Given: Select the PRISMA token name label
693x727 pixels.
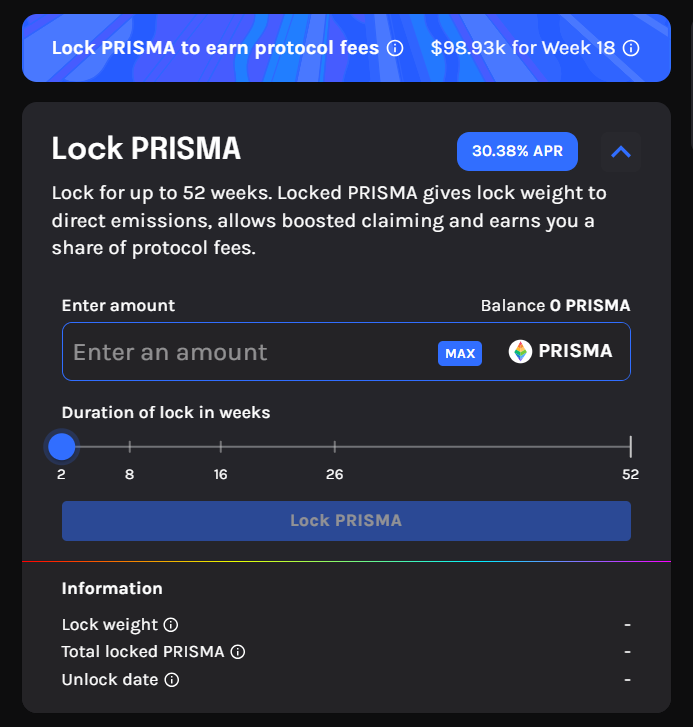Looking at the screenshot, I should 575,351.
